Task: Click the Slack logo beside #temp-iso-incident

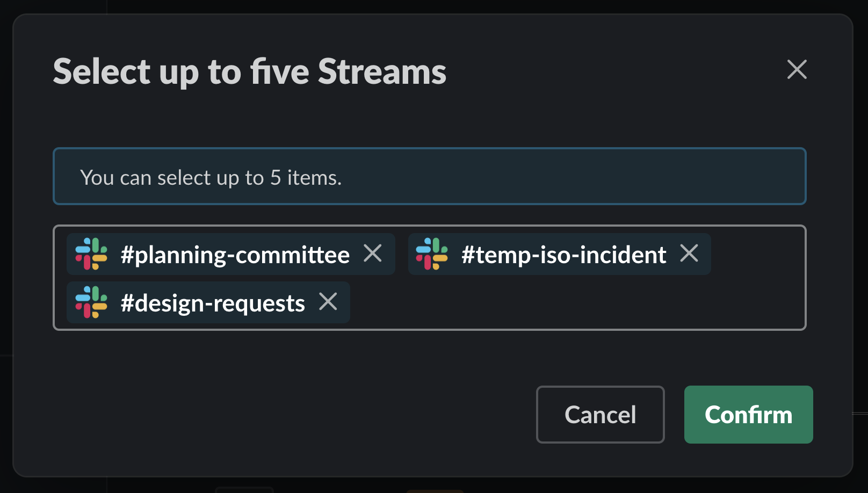Action: point(432,254)
